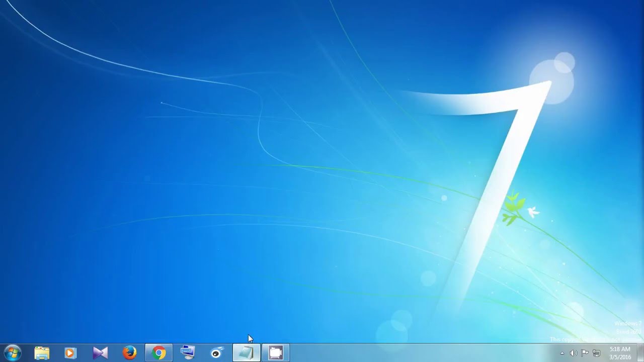644x362 pixels.
Task: Launch Firefox from the taskbar
Action: [x=129, y=353]
